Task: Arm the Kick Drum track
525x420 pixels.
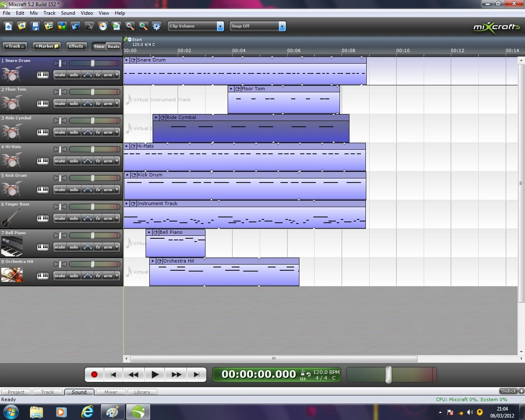Action: pos(108,189)
